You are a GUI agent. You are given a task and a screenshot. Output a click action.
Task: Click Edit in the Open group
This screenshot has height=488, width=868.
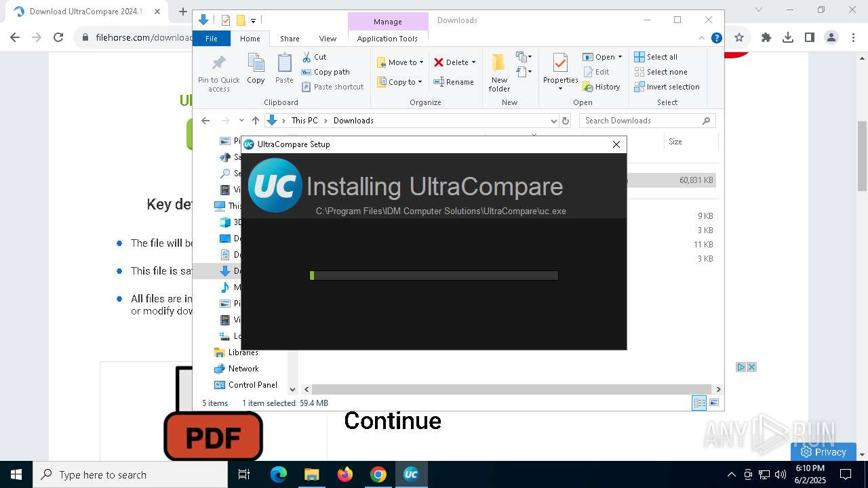[x=596, y=72]
